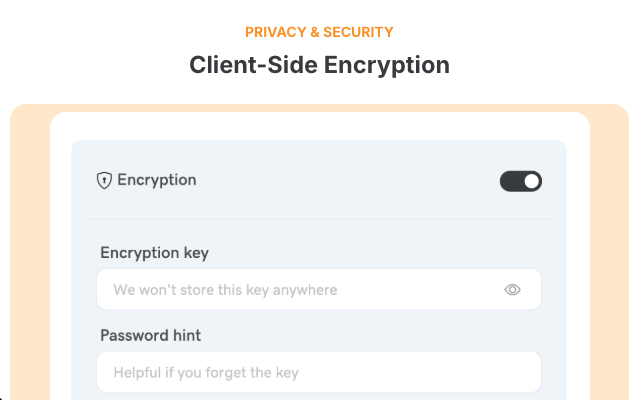The width and height of the screenshot is (640, 400).
Task: Click the empty header space between Encryption title and switch
Action: coord(350,181)
